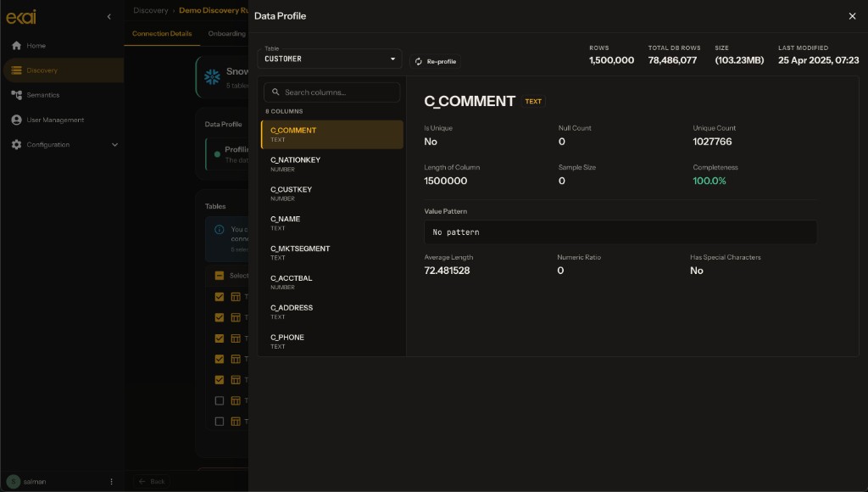Toggle the Select all tables checkbox
This screenshot has width=868, height=492.
(x=220, y=276)
